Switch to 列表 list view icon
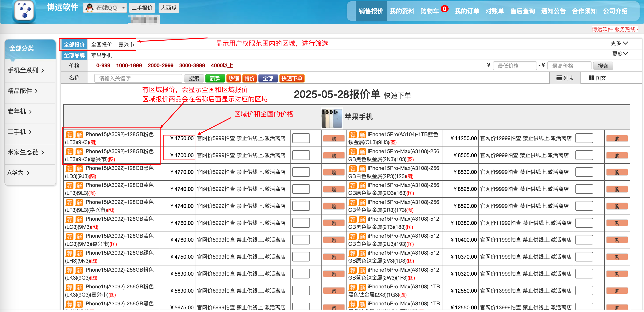The width and height of the screenshot is (644, 312). pyautogui.click(x=559, y=78)
